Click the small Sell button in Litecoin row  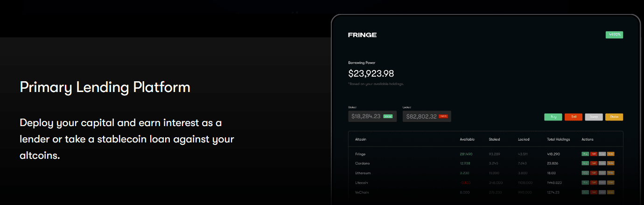[x=594, y=183]
